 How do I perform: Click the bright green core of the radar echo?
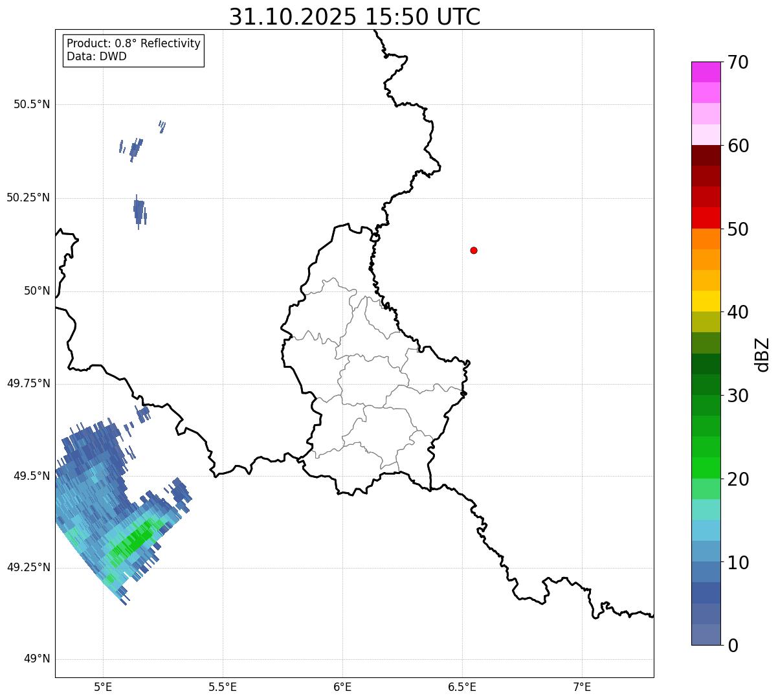pos(135,541)
